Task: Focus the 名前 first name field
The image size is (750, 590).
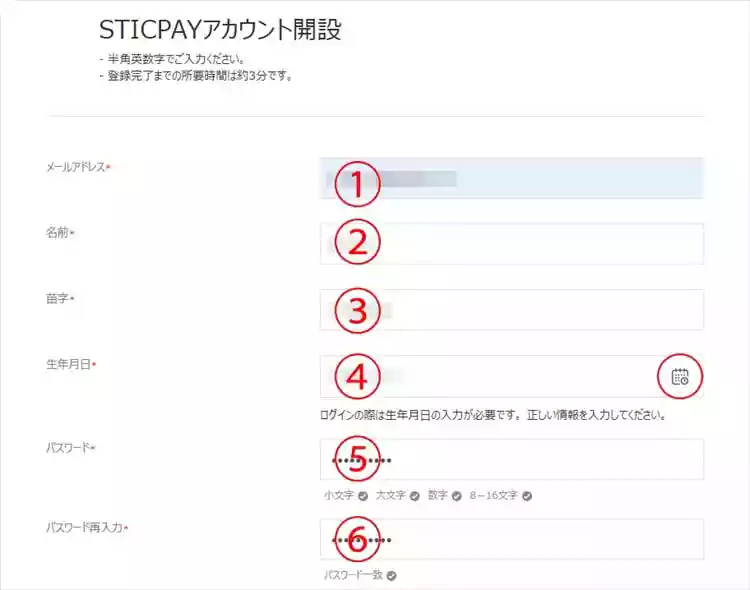Action: click(512, 243)
